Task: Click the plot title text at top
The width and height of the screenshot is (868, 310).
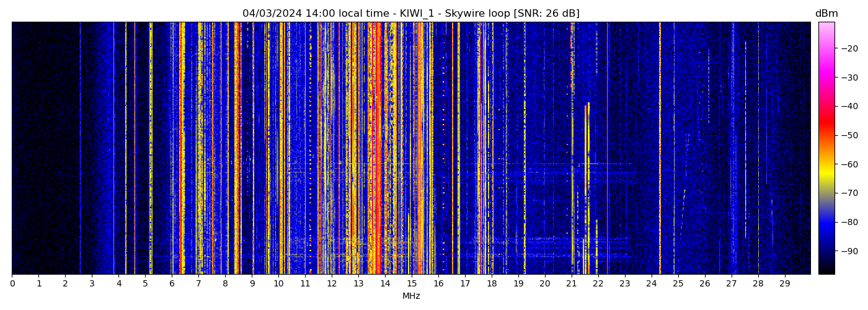Action: [x=410, y=14]
